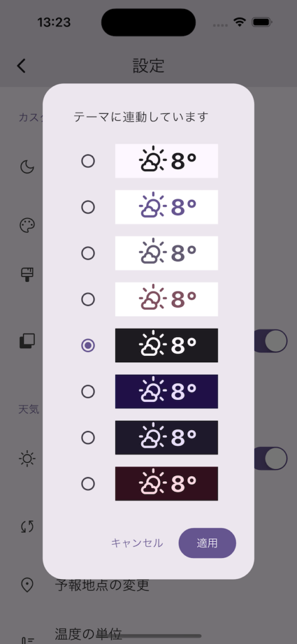Select the radio button for purple light style
The width and height of the screenshot is (297, 644).
[88, 208]
